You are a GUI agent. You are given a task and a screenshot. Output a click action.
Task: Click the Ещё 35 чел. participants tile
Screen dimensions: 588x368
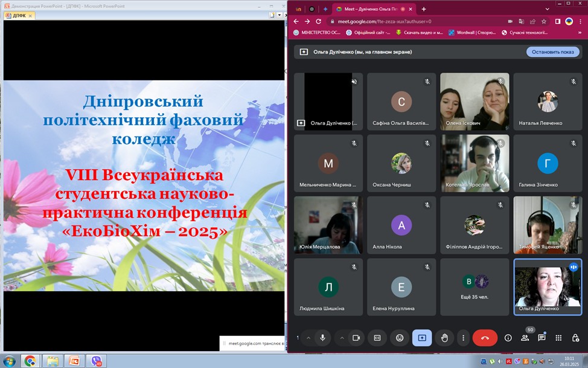475,287
